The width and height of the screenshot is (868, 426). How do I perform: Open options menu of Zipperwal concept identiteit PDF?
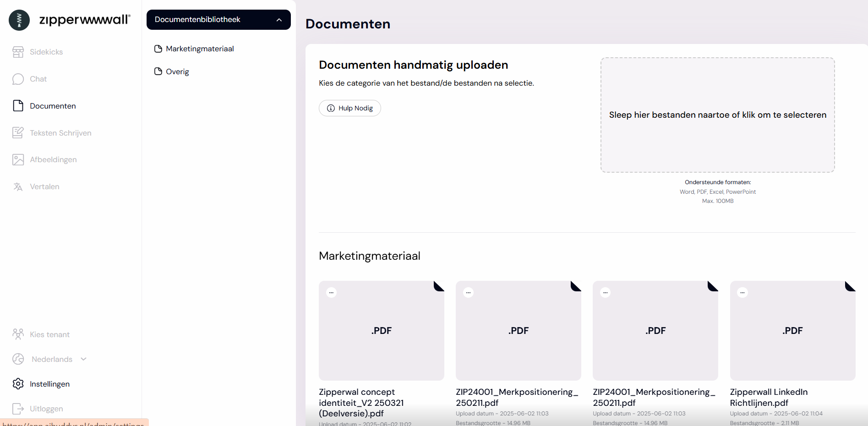click(332, 292)
